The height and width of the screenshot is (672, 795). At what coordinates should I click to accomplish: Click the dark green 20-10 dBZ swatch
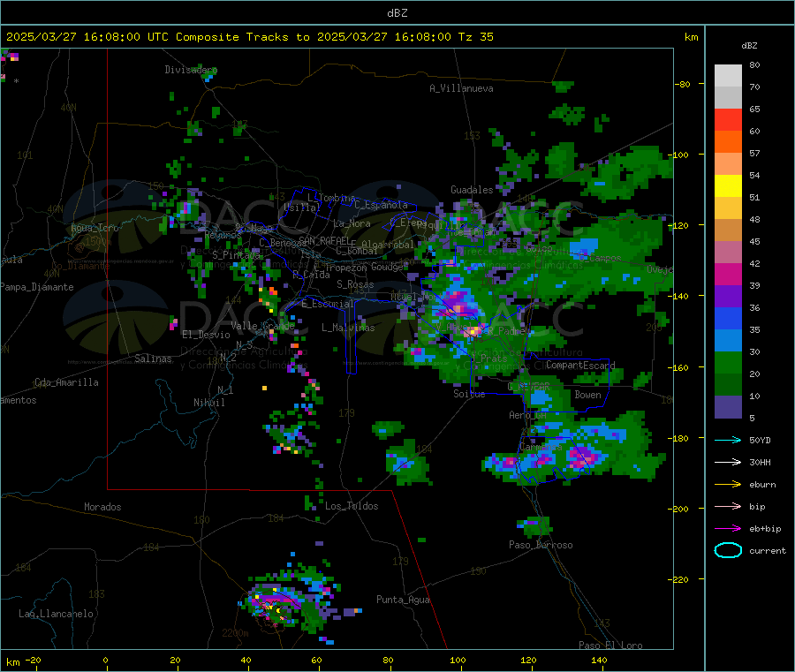coord(728,385)
